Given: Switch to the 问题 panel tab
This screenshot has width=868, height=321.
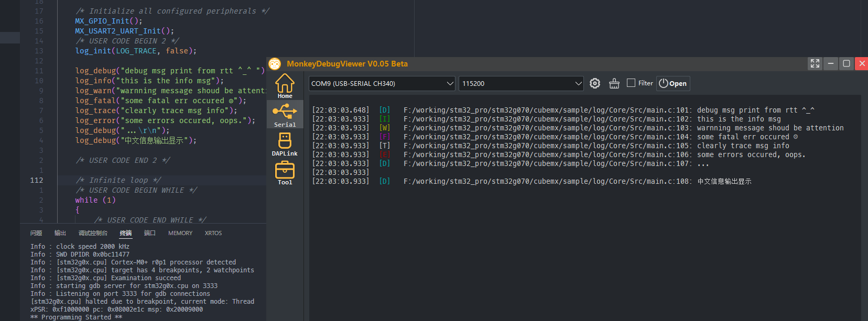Looking at the screenshot, I should [36, 233].
